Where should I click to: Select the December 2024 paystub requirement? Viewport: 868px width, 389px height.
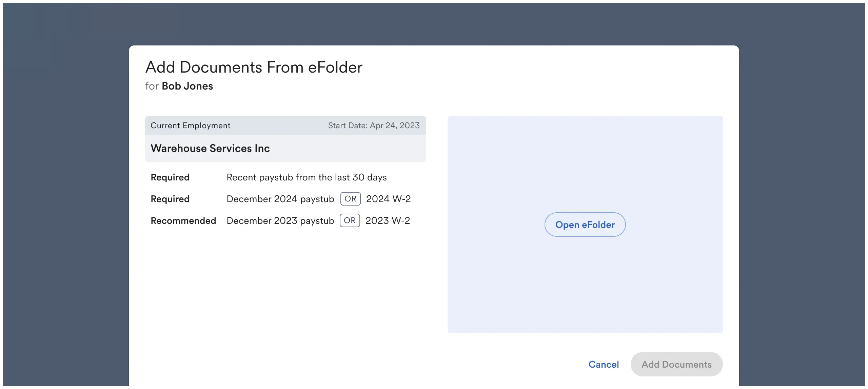[x=280, y=199]
